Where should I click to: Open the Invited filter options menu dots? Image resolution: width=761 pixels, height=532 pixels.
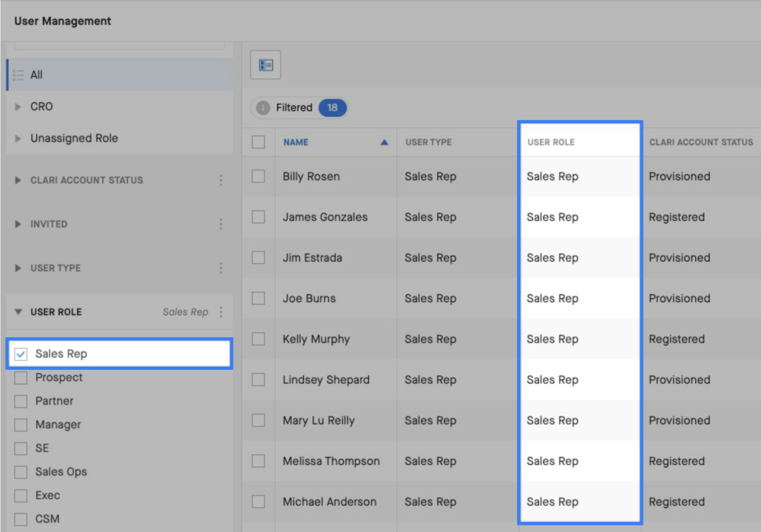(x=221, y=224)
